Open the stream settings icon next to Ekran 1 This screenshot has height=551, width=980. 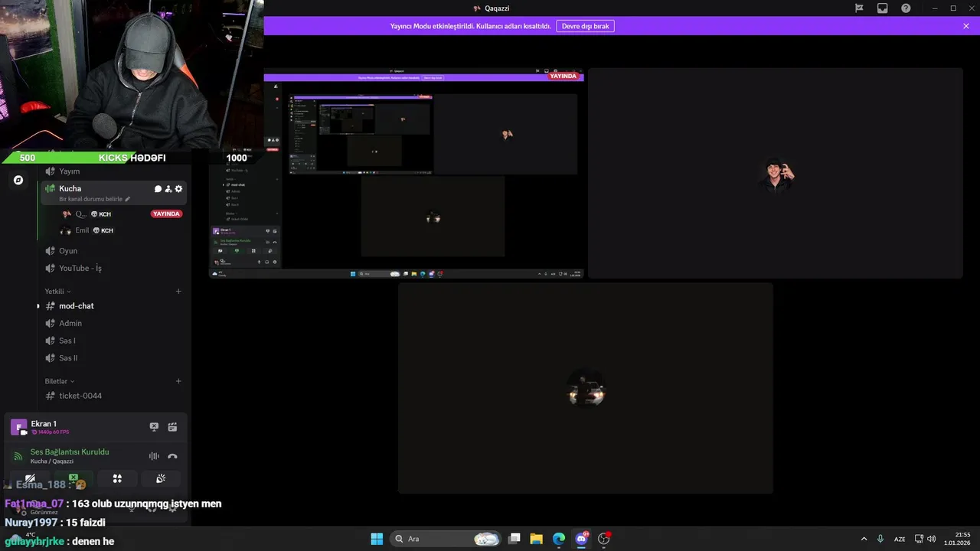pyautogui.click(x=172, y=427)
